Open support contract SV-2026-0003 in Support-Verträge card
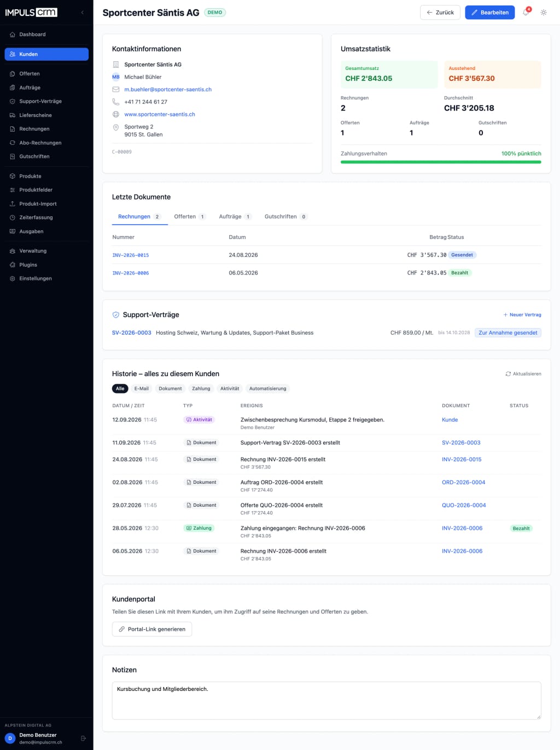The height and width of the screenshot is (750, 560). pyautogui.click(x=132, y=333)
